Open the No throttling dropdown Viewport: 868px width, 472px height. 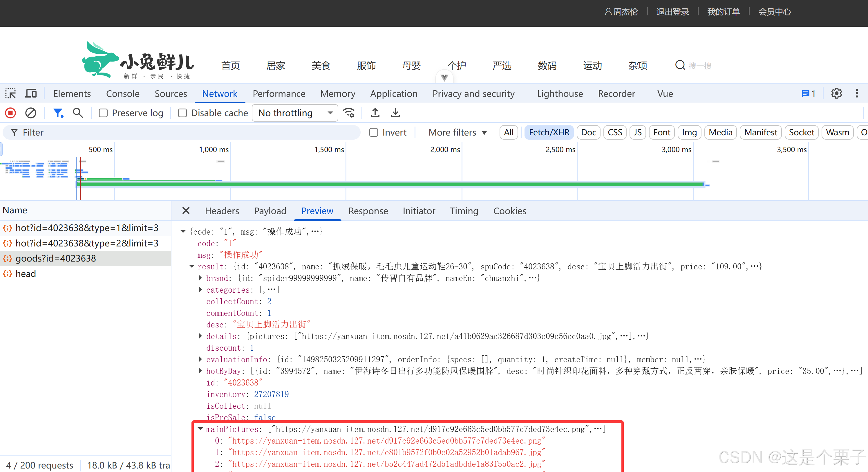coord(295,113)
